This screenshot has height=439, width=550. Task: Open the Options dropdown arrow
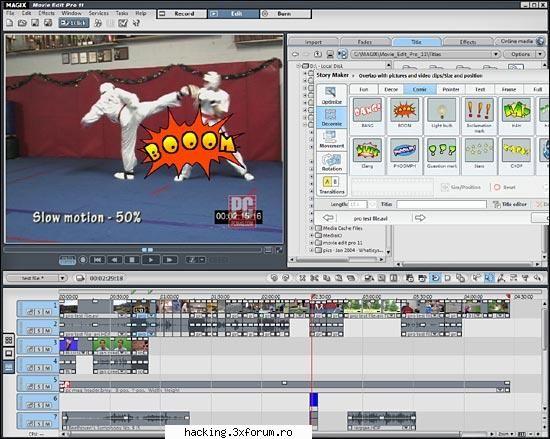[x=540, y=54]
